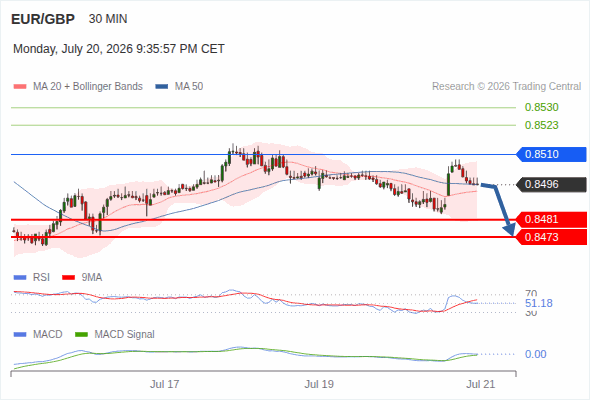
Task: Click the 30 MIN timeframe label
Action: 108,19
